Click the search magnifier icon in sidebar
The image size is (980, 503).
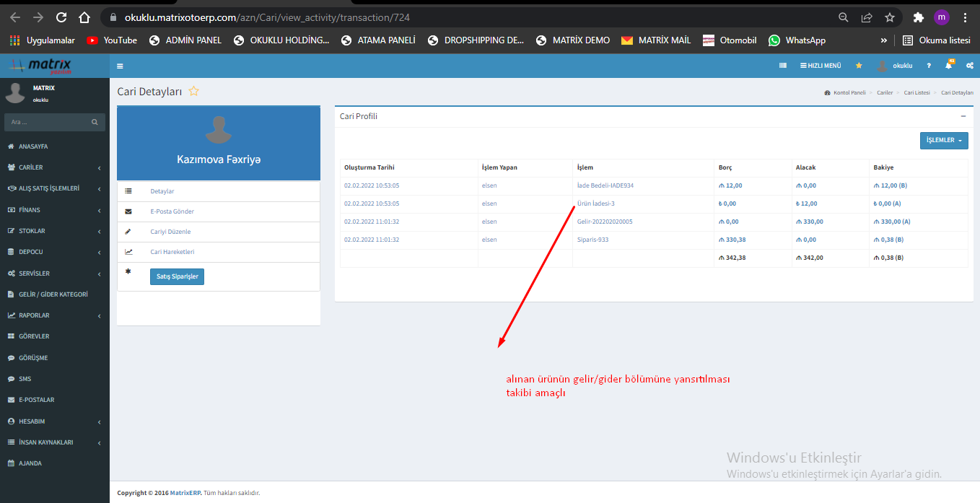pyautogui.click(x=95, y=123)
